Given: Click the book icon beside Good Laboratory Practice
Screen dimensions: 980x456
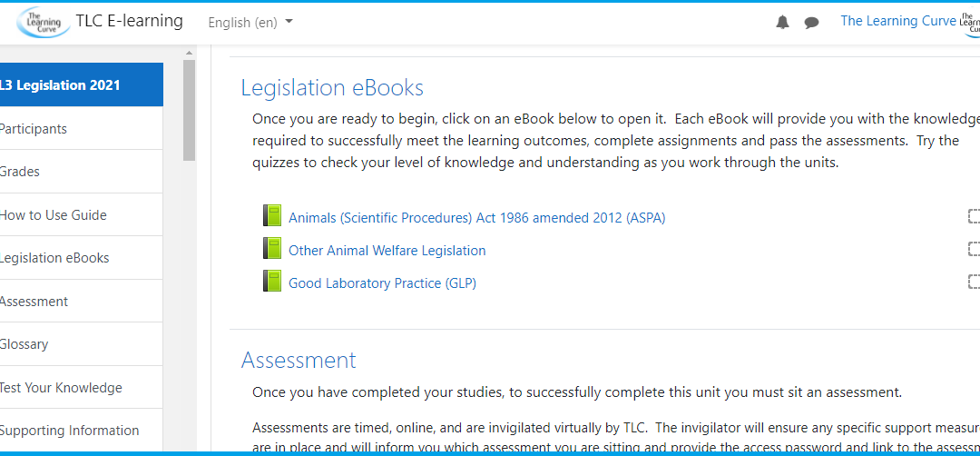Looking at the screenshot, I should (272, 282).
